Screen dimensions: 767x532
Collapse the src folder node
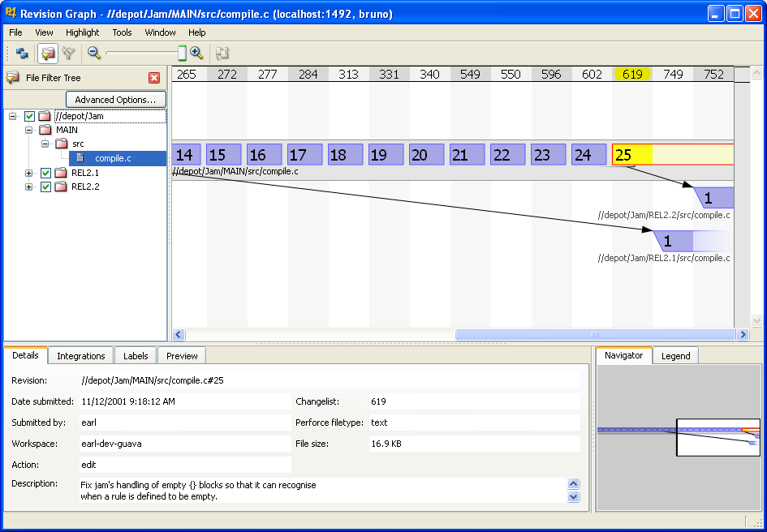click(45, 144)
